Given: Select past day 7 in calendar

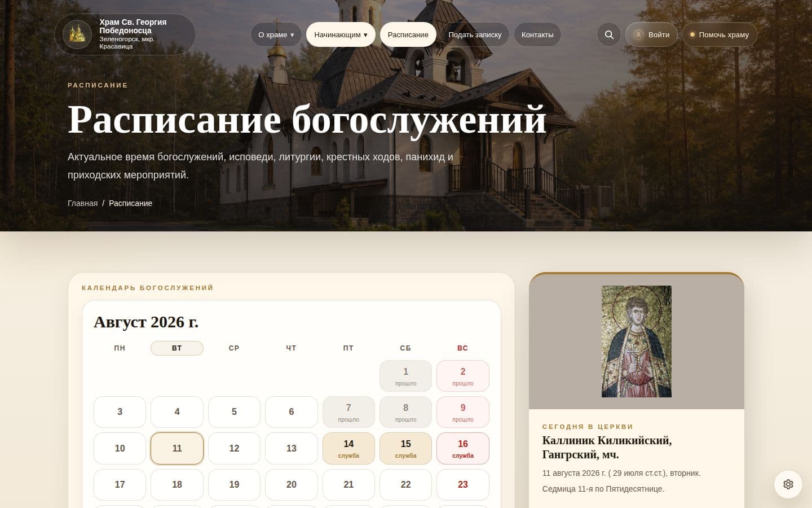Looking at the screenshot, I should (x=348, y=412).
